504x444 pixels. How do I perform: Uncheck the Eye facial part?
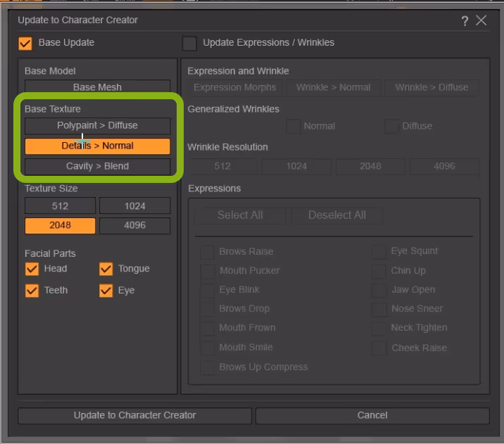(x=106, y=291)
